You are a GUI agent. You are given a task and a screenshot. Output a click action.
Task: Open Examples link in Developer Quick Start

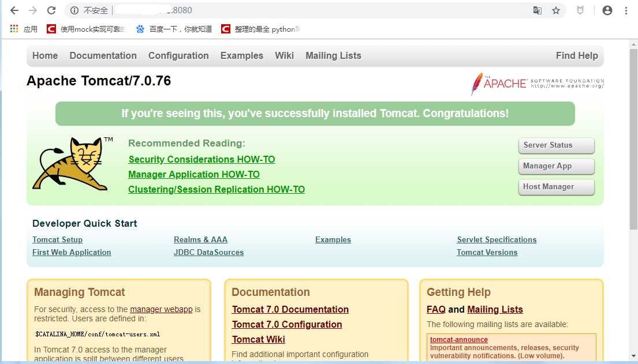[x=333, y=239]
